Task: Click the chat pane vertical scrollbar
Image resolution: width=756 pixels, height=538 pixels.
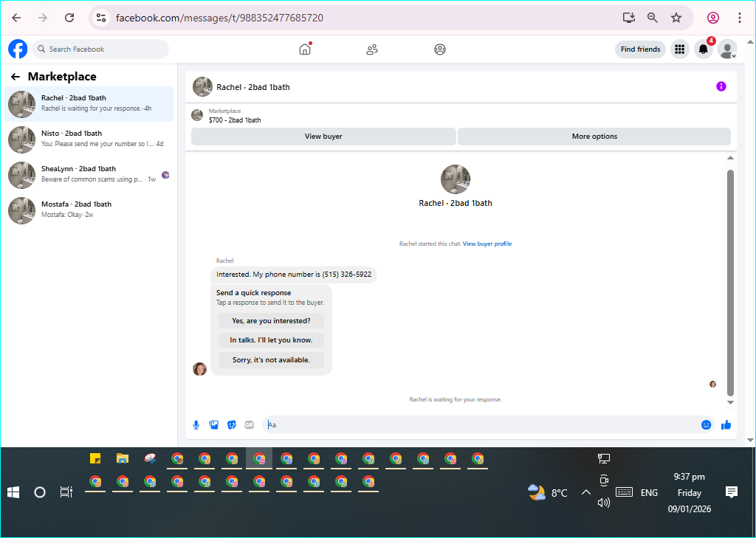Action: [x=730, y=282]
